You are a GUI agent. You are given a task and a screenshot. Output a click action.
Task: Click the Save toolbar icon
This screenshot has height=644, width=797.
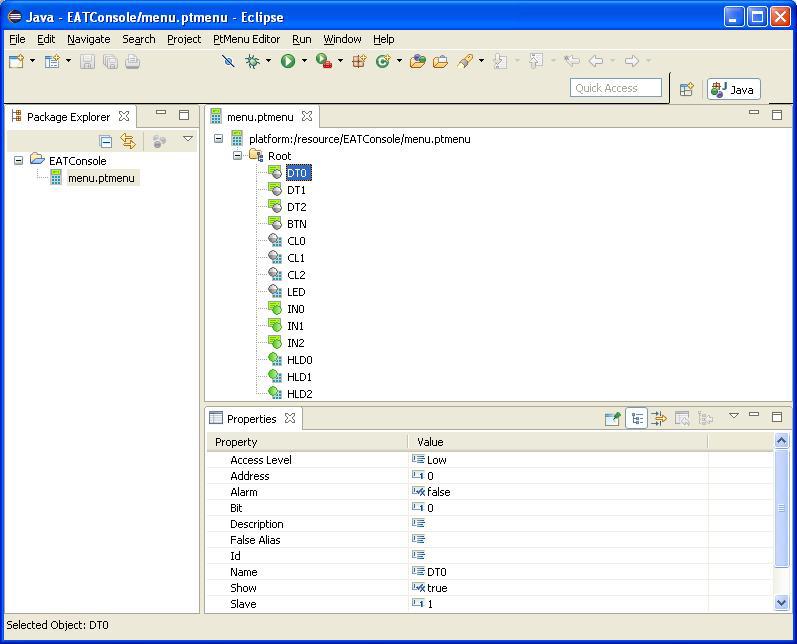tap(87, 62)
